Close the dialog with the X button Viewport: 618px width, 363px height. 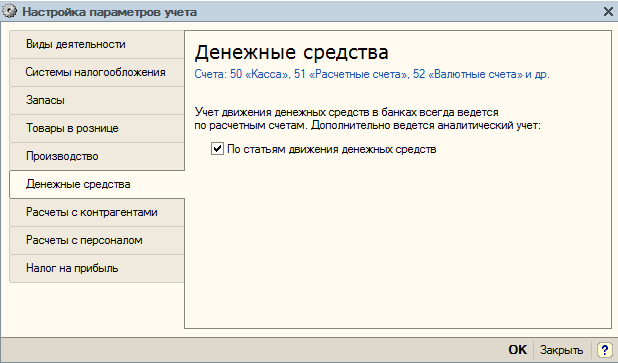(x=608, y=12)
